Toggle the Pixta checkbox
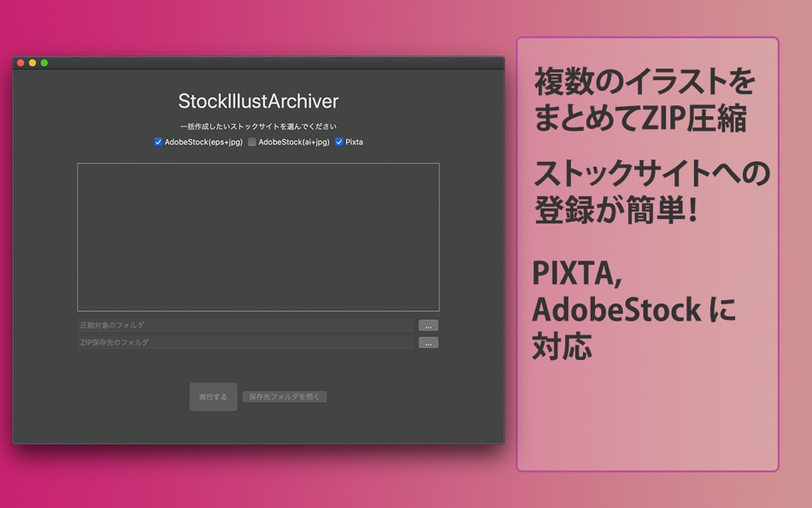The image size is (812, 508). click(339, 142)
